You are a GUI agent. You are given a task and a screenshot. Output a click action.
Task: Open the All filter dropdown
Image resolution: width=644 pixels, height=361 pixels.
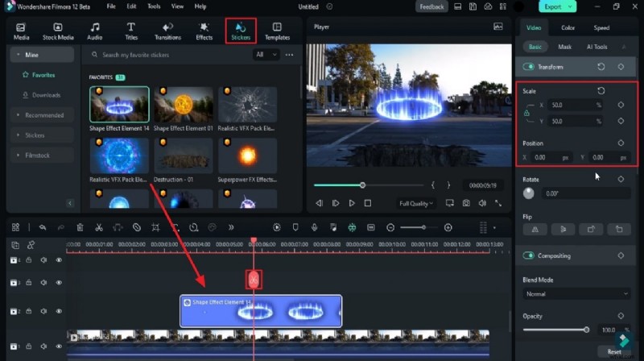[x=266, y=55]
